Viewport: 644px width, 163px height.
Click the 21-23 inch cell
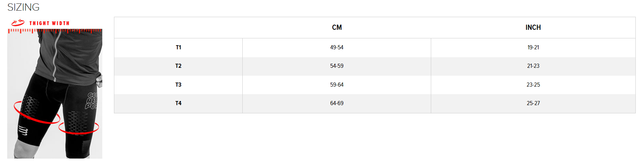coord(533,66)
